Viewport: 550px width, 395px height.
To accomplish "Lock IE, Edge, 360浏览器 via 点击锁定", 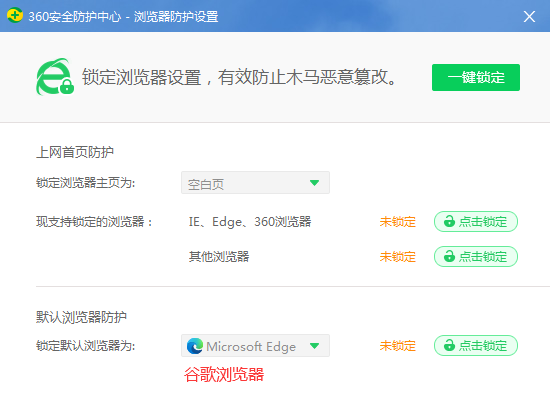I will [x=476, y=222].
